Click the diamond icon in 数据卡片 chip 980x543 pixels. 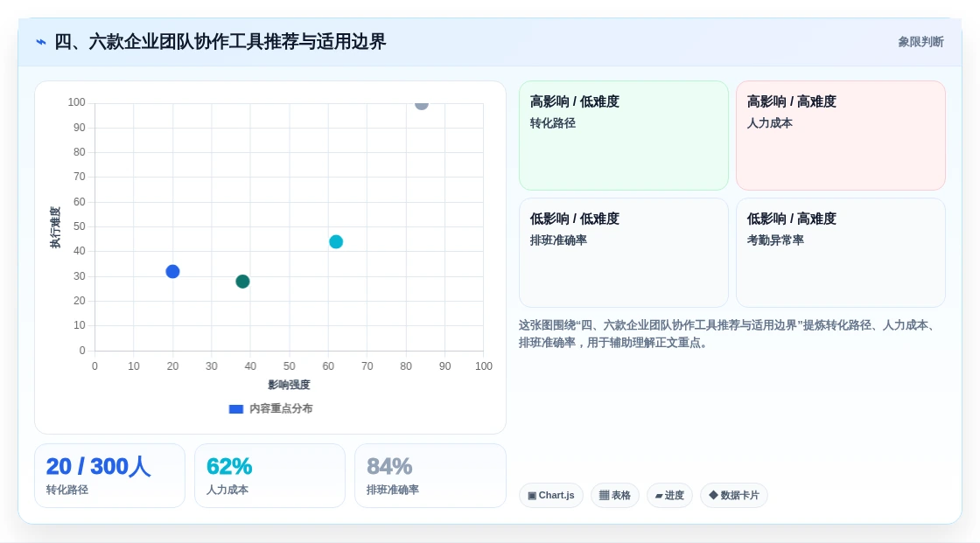tap(713, 495)
